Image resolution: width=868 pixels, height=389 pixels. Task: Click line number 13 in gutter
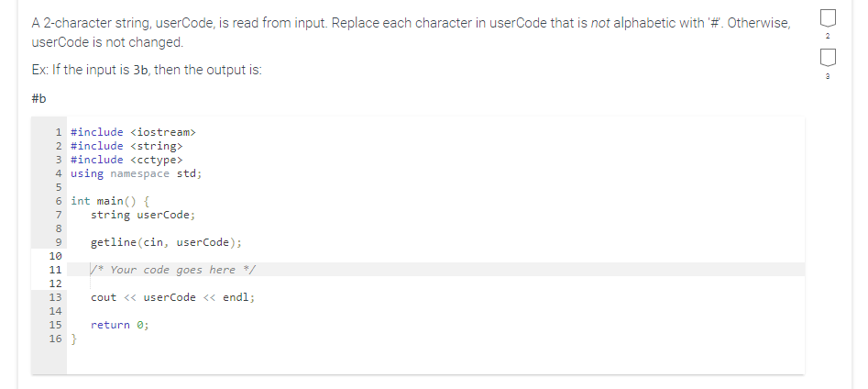point(55,297)
